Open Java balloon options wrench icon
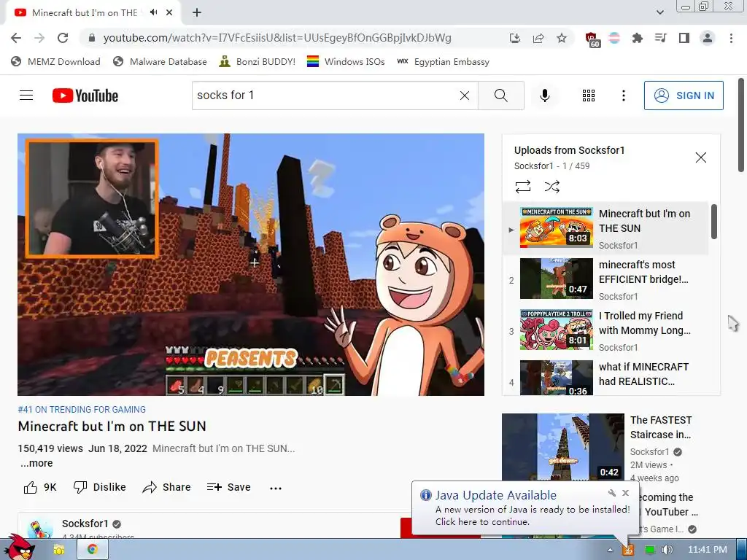Image resolution: width=747 pixels, height=560 pixels. tap(612, 493)
